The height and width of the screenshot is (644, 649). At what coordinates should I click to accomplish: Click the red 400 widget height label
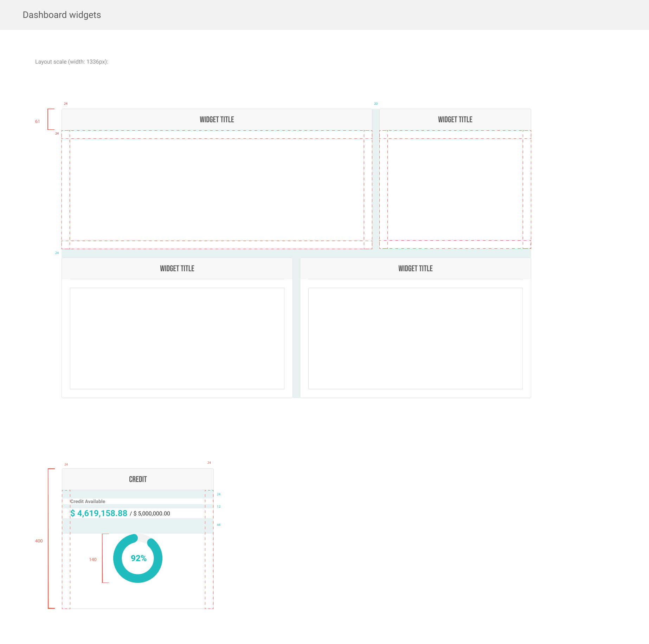[39, 541]
